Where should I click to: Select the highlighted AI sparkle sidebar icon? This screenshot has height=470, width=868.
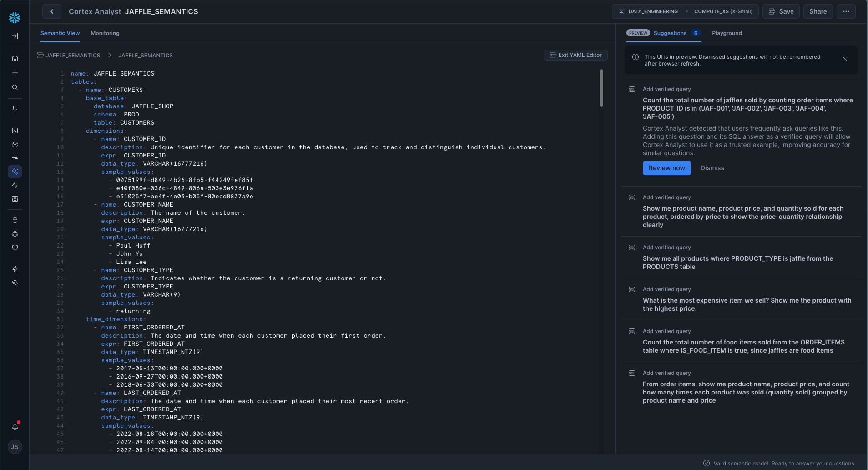[15, 172]
